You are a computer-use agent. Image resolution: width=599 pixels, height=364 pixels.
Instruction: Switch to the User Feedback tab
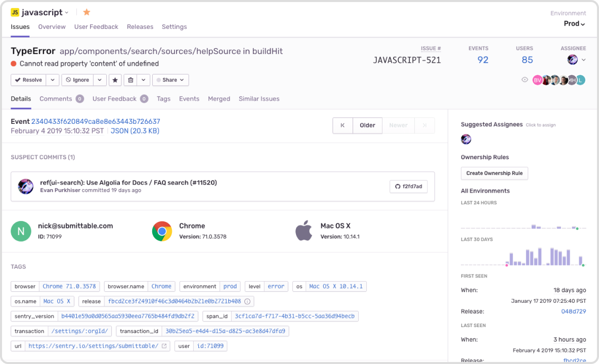coord(114,99)
